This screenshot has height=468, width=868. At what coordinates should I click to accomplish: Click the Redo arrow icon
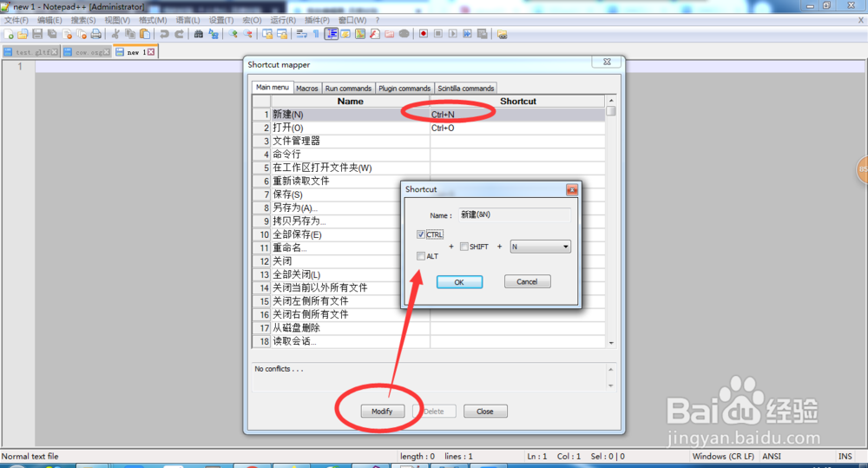(x=180, y=35)
